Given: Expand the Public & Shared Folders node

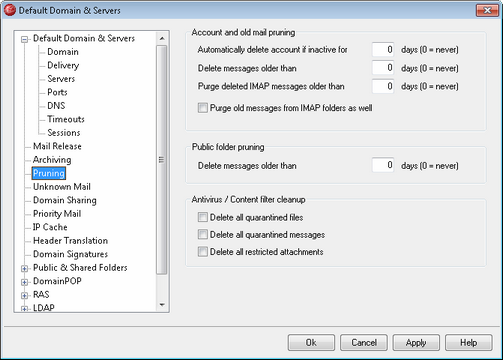Looking at the screenshot, I should [x=24, y=268].
